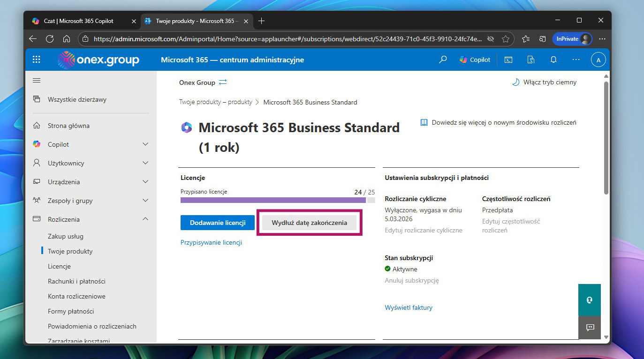Click browser back arrow
The height and width of the screenshot is (359, 644).
[x=33, y=39]
